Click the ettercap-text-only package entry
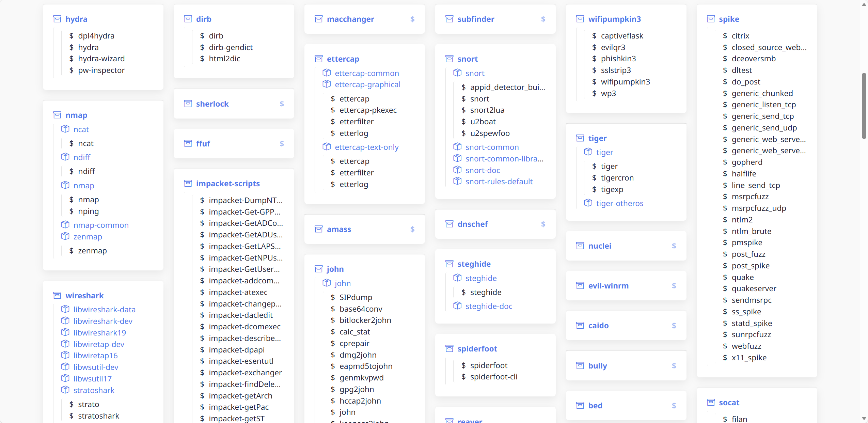868x423 pixels. point(366,147)
